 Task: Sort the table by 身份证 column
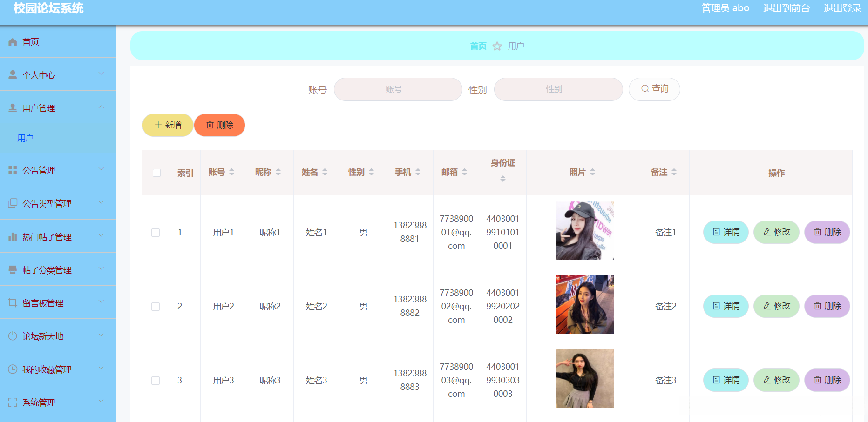click(x=503, y=179)
